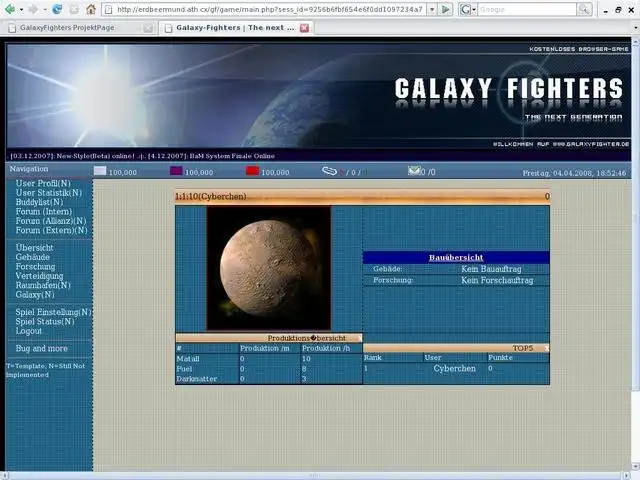Screen dimensions: 640x480
Task: Click the Kein Forschauftrag text
Action: tap(497, 280)
